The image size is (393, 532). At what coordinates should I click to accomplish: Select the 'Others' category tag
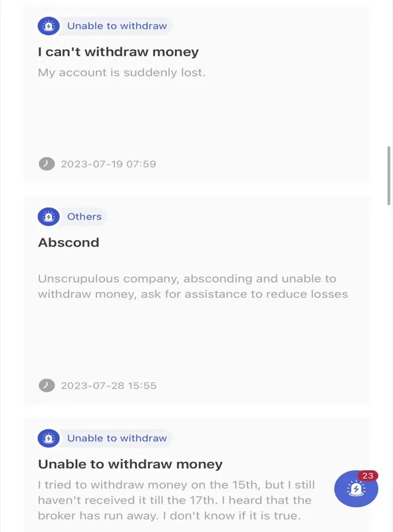click(84, 217)
